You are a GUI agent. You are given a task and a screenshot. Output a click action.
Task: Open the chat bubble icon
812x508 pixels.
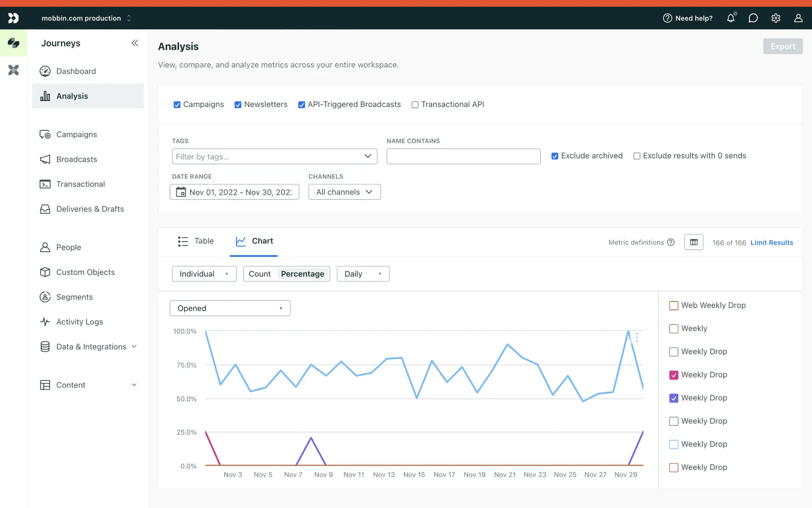[753, 18]
